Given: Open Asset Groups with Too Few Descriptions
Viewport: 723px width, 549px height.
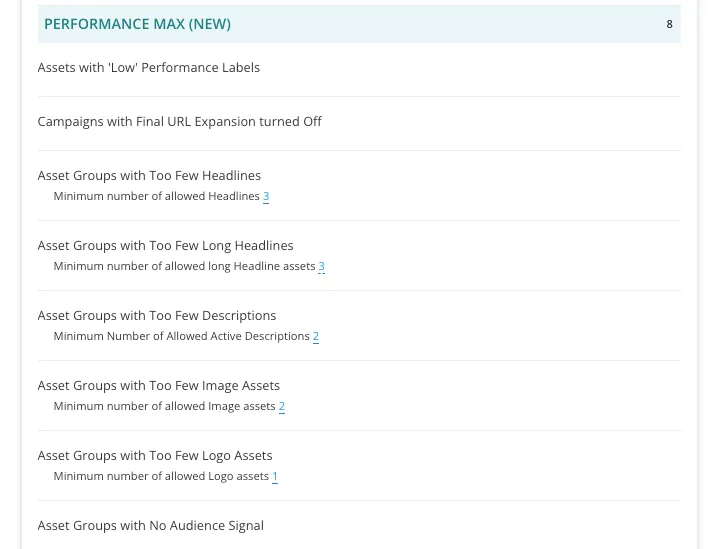Looking at the screenshot, I should click(157, 316).
